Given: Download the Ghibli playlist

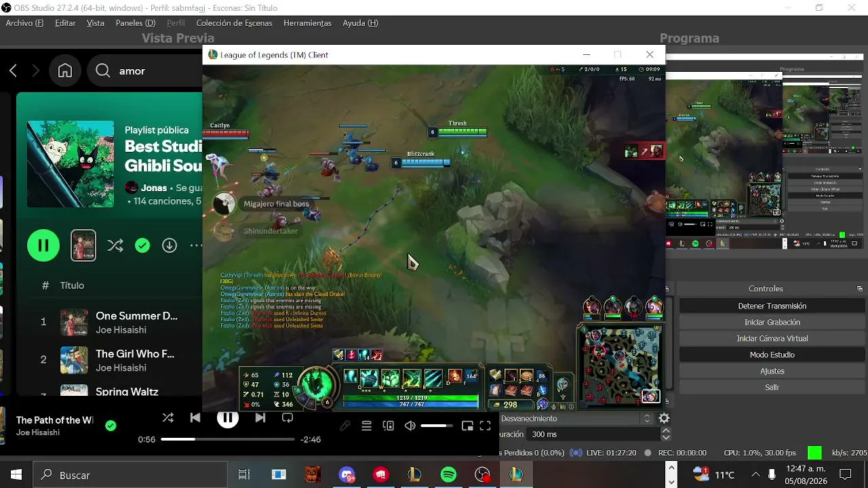Looking at the screenshot, I should [170, 245].
